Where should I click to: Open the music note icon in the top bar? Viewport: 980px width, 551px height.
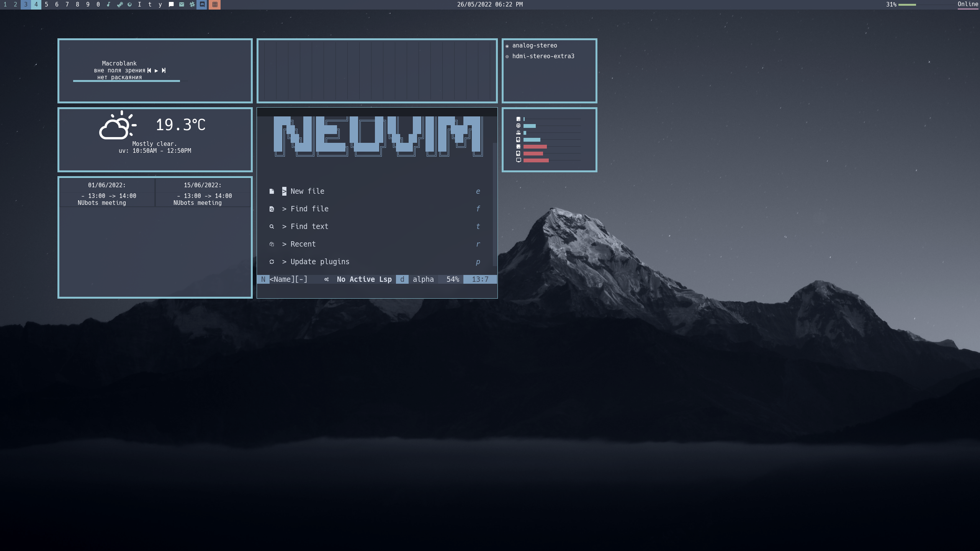[x=108, y=5]
